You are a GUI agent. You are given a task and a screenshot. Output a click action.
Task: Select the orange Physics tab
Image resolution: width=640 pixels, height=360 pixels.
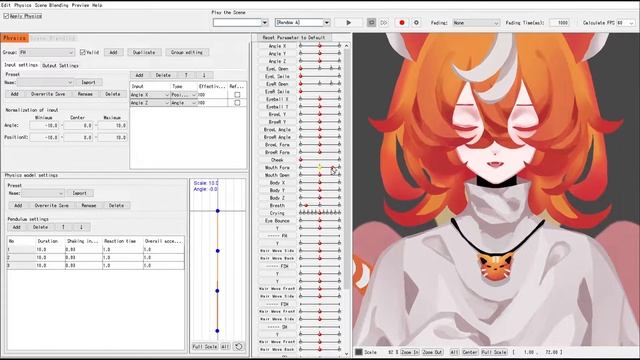(x=14, y=38)
